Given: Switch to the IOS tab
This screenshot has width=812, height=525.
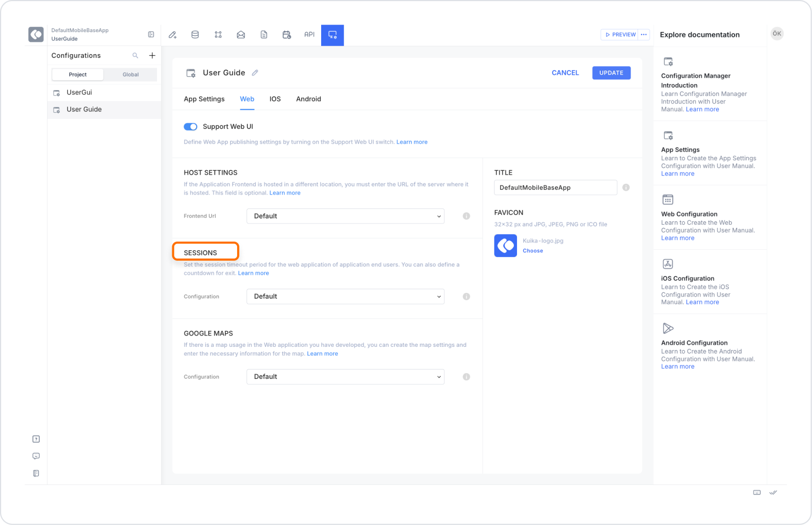Looking at the screenshot, I should point(275,99).
